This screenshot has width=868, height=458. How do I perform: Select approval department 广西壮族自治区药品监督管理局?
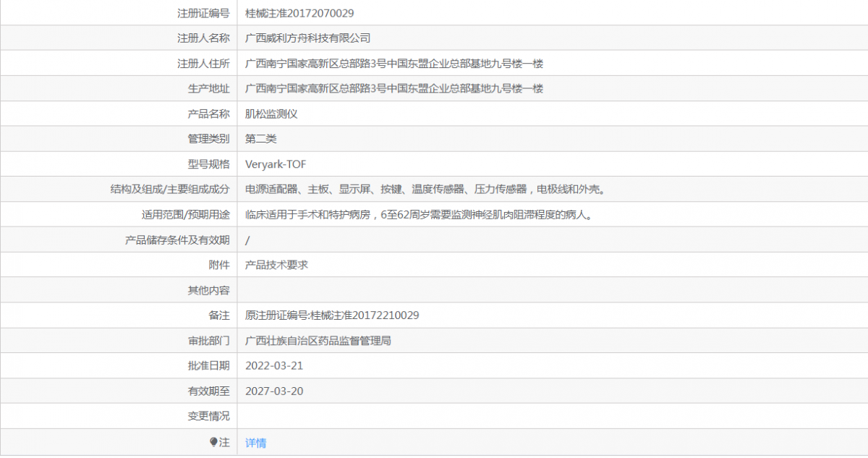(318, 341)
